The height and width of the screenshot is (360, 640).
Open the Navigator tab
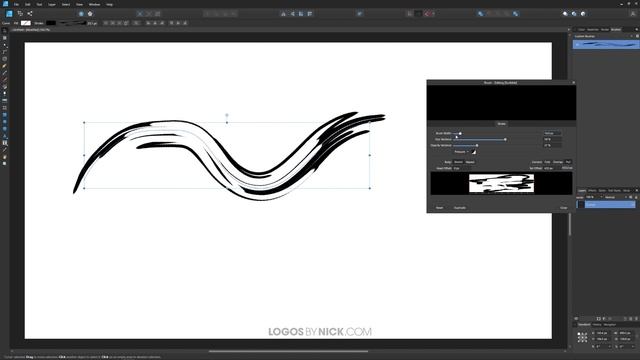(x=610, y=324)
